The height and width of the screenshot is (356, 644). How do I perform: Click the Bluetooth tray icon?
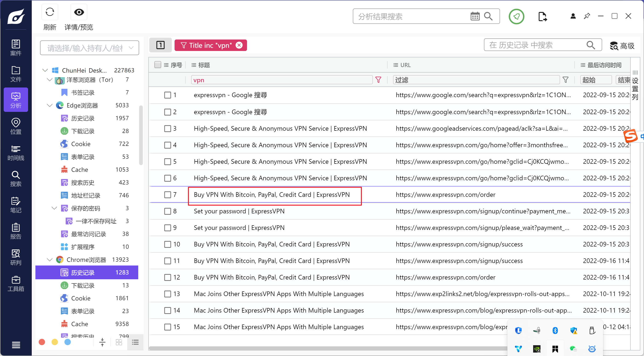tap(555, 331)
